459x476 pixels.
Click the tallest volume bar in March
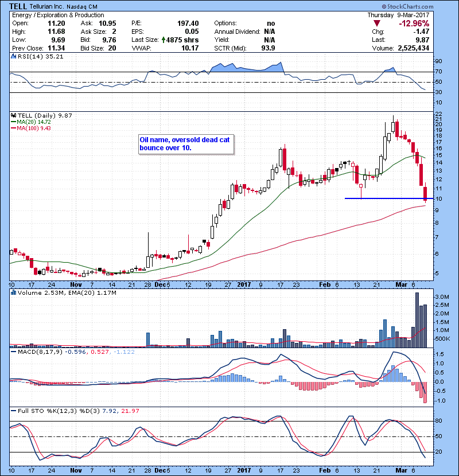(417, 319)
